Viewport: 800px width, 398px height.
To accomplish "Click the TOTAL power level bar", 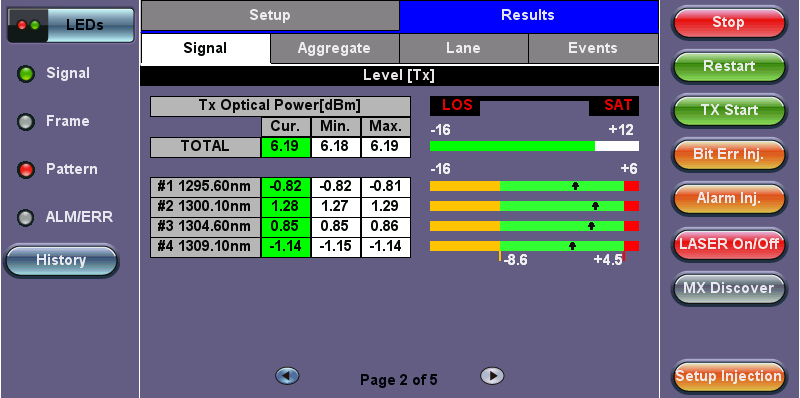I will (x=534, y=146).
